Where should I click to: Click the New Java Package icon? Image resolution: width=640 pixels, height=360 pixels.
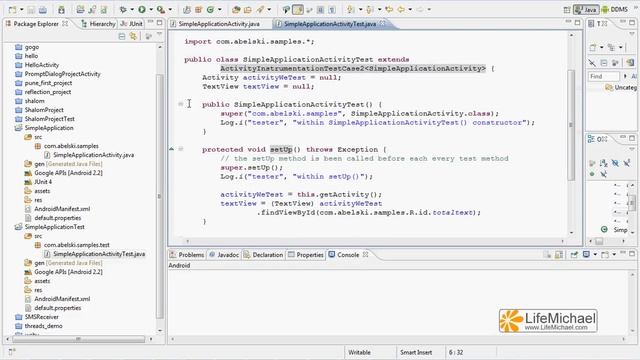coord(198,9)
